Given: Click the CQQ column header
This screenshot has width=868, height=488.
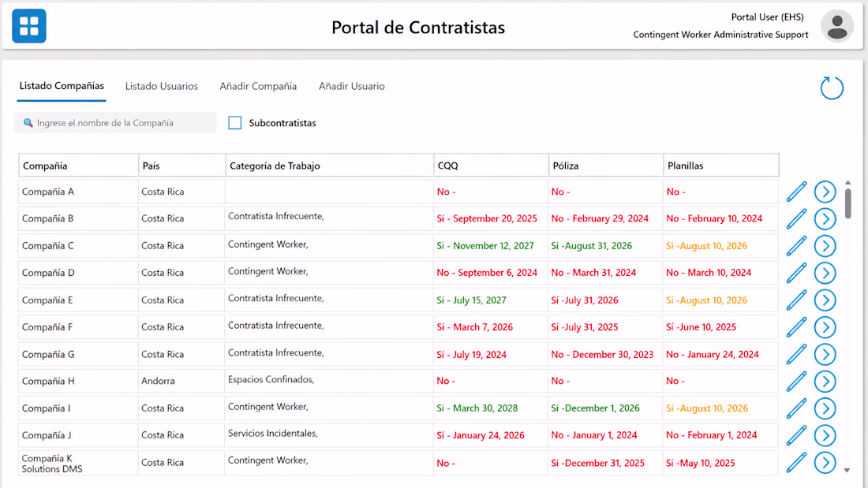Looking at the screenshot, I should point(491,166).
